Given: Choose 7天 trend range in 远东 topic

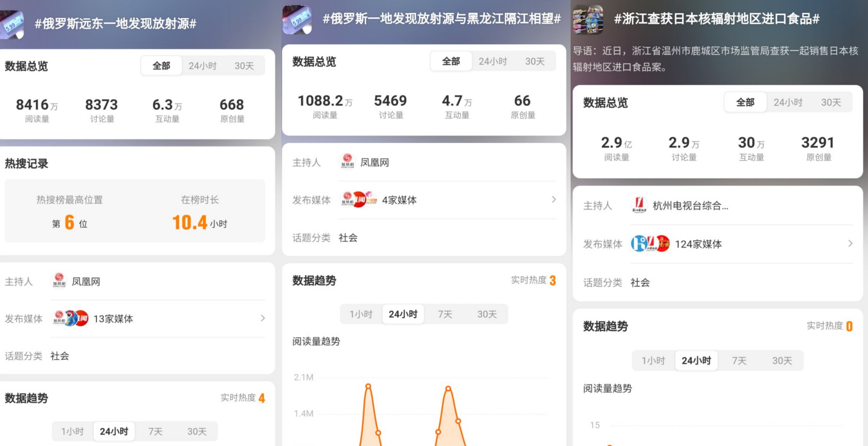Looking at the screenshot, I should point(155,431).
